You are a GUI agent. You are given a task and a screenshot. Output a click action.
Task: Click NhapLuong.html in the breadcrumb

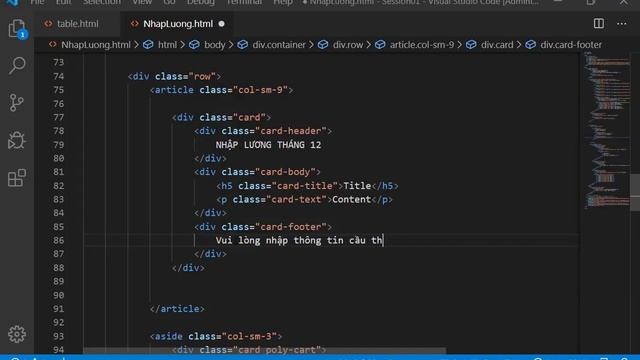click(x=96, y=44)
